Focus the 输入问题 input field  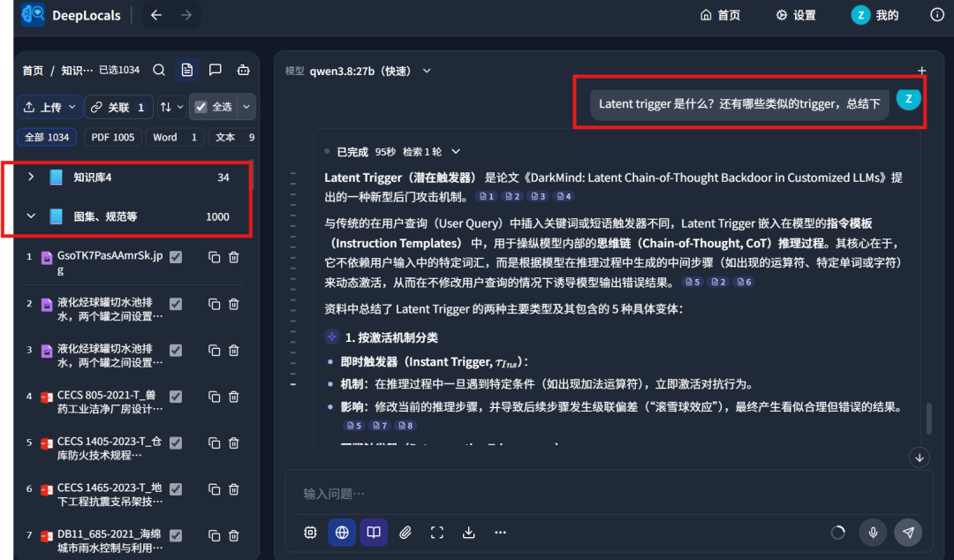(609, 493)
